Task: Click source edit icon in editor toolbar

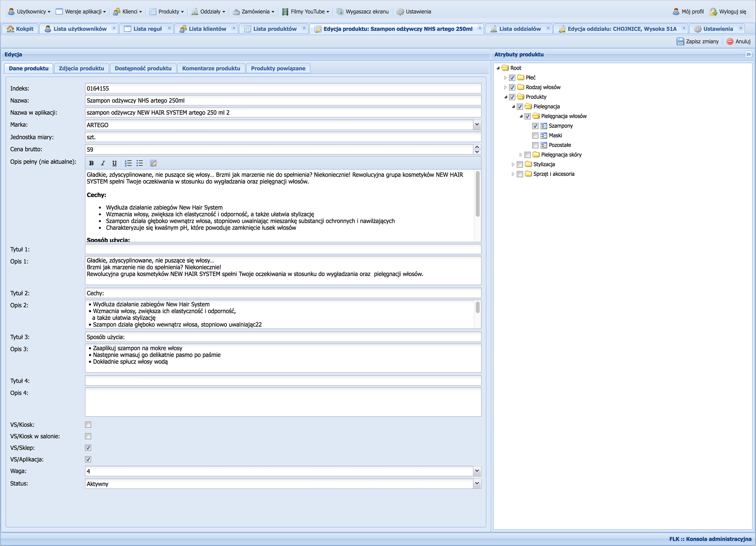Action: (153, 163)
